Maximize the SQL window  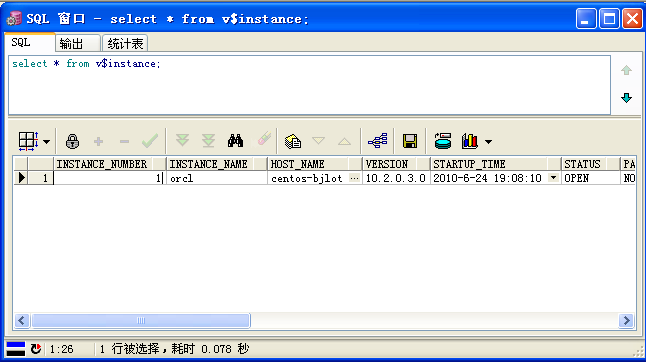(x=609, y=19)
